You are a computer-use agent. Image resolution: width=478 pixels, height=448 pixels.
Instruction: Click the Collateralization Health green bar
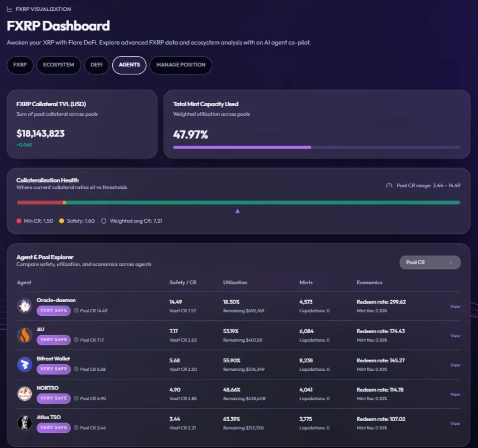tap(263, 203)
